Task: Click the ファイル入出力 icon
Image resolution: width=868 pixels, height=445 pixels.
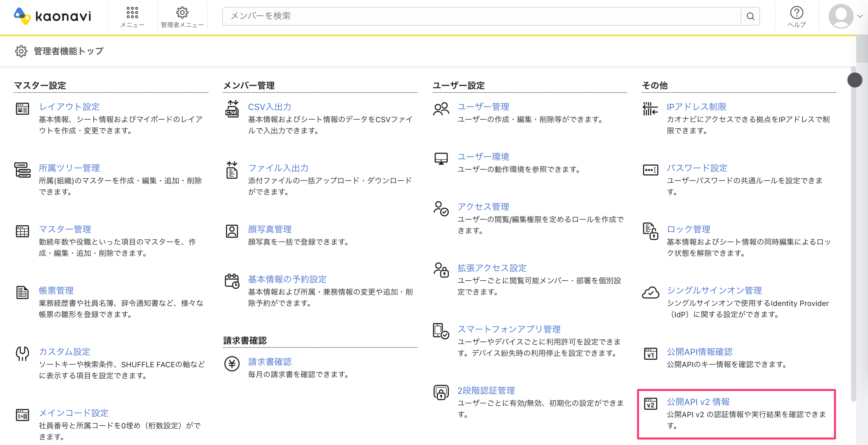Action: tap(232, 170)
